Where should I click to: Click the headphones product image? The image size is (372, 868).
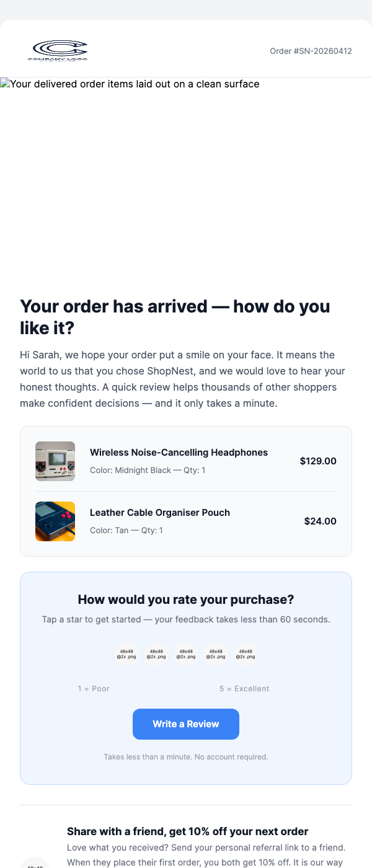point(55,461)
